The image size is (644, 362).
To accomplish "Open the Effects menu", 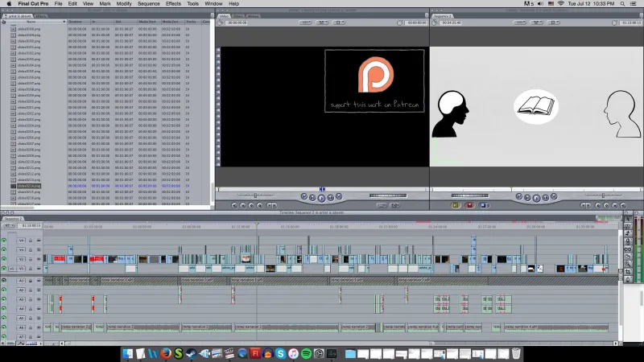I will (173, 4).
